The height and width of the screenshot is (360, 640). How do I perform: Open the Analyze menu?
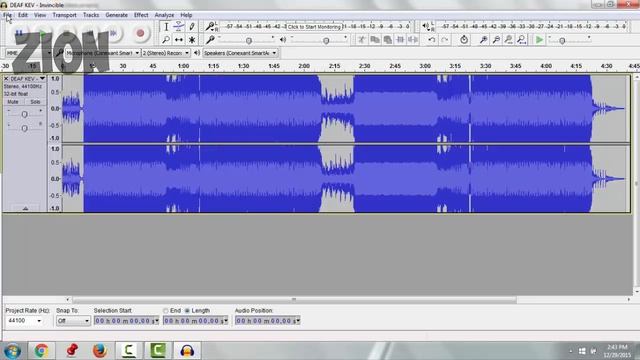coord(164,15)
